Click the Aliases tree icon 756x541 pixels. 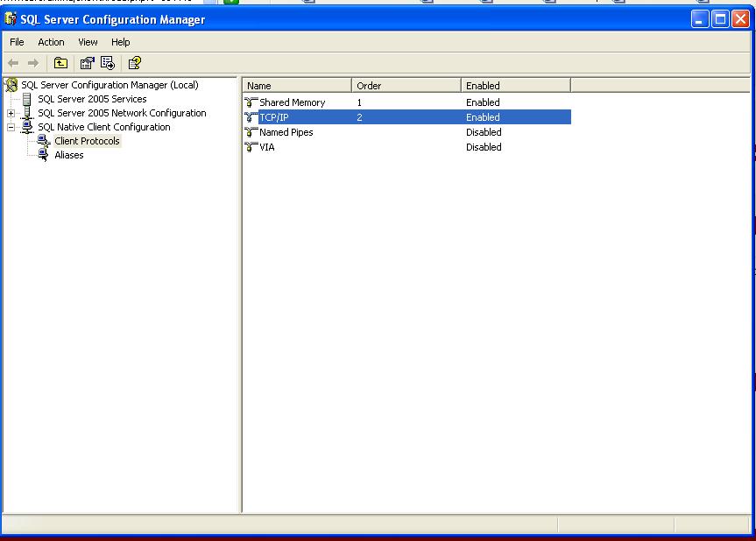(x=44, y=155)
